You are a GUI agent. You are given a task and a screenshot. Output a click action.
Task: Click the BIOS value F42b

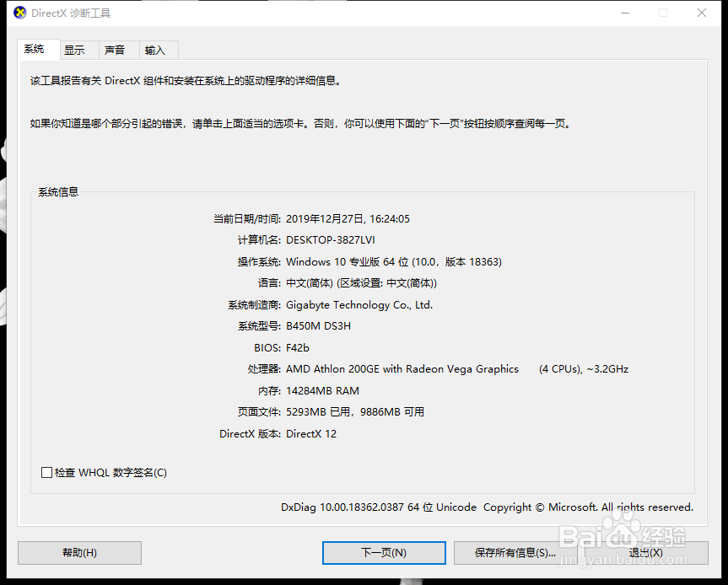pyautogui.click(x=298, y=348)
